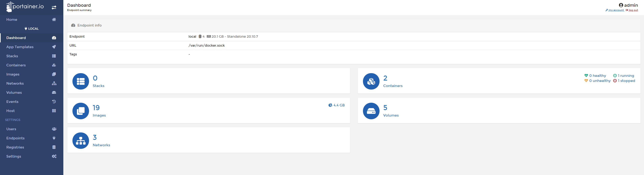Open Endpoints via the plug icon
This screenshot has width=644, height=175.
(x=54, y=138)
